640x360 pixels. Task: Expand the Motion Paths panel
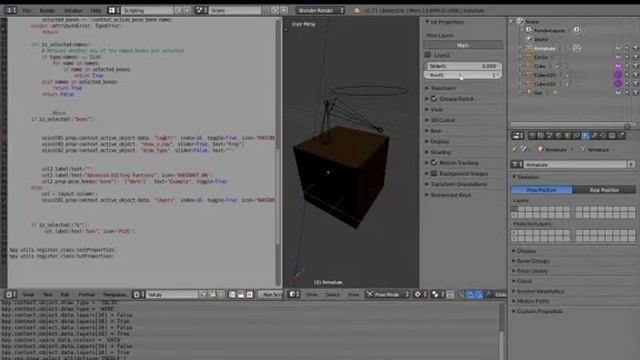click(532, 301)
